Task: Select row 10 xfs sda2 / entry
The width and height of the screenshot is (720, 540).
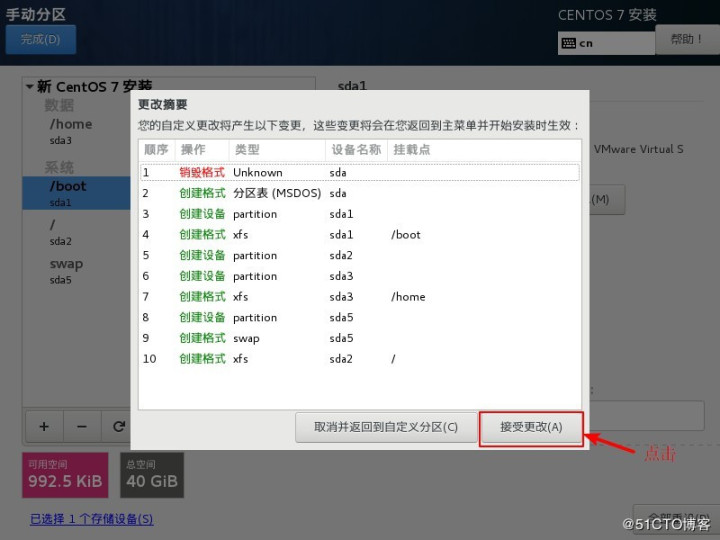Action: pyautogui.click(x=360, y=359)
